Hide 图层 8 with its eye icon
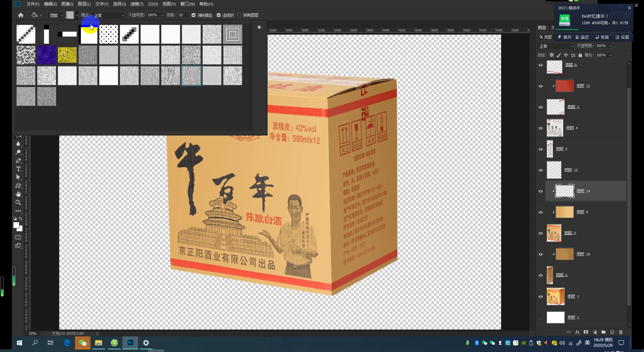This screenshot has height=352, width=644. pos(540,65)
